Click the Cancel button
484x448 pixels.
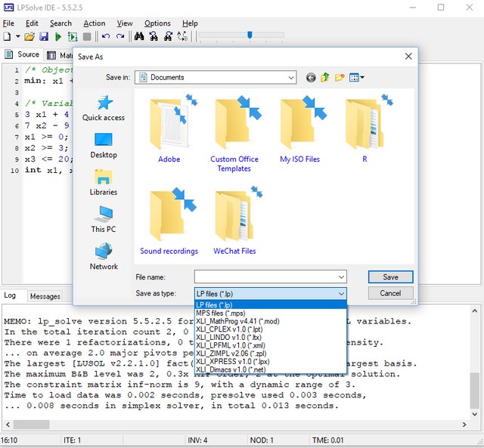coord(390,293)
